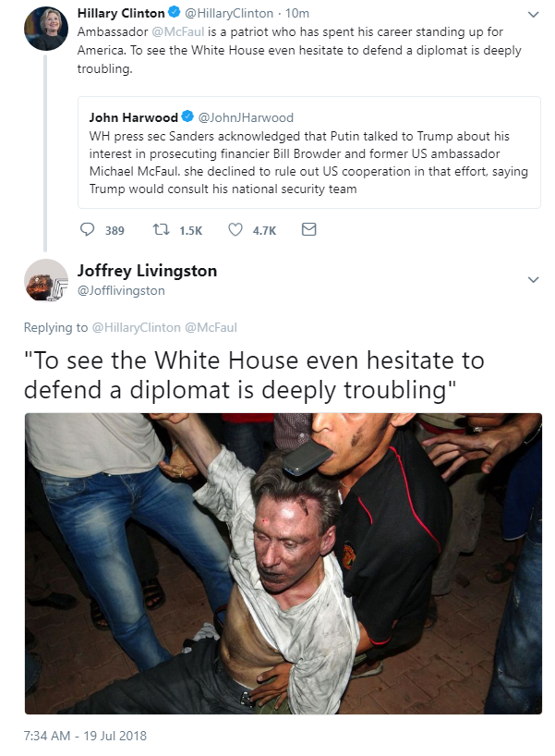Click the @JohnJHarwood handle
This screenshot has width=555, height=756.
tap(246, 117)
